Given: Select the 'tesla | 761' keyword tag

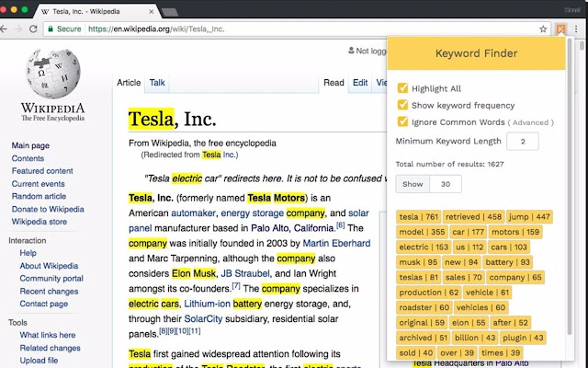Looking at the screenshot, I should [x=419, y=217].
